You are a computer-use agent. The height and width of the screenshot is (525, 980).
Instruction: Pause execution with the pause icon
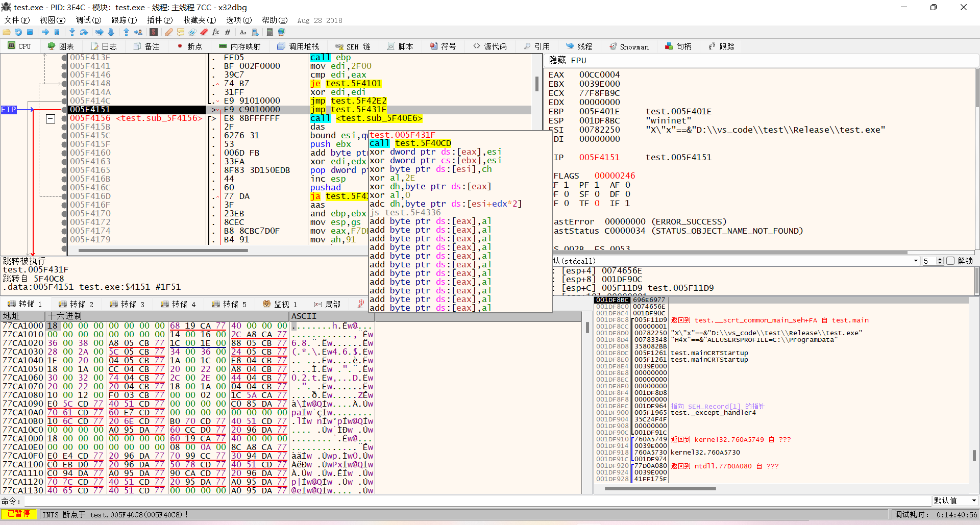57,32
